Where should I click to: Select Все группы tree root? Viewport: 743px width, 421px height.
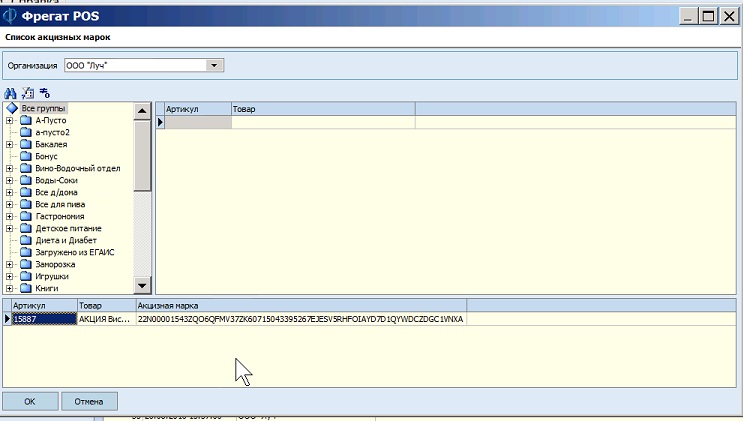pos(43,109)
